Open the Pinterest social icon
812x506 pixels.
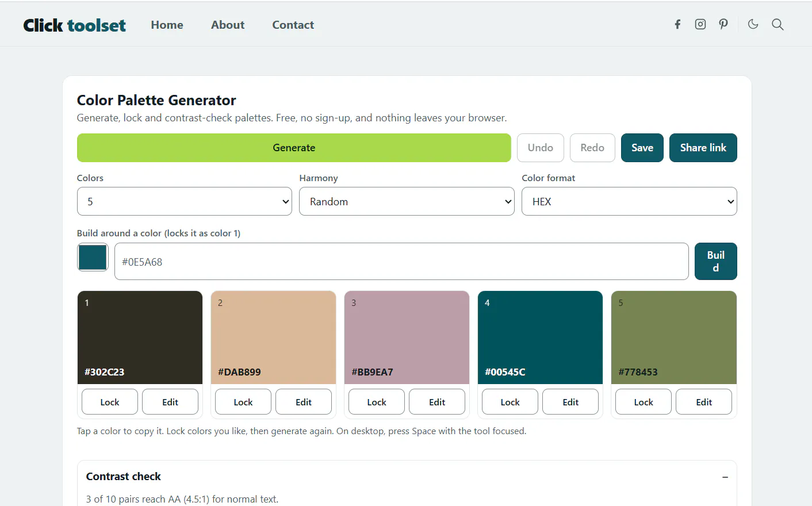pyautogui.click(x=723, y=24)
